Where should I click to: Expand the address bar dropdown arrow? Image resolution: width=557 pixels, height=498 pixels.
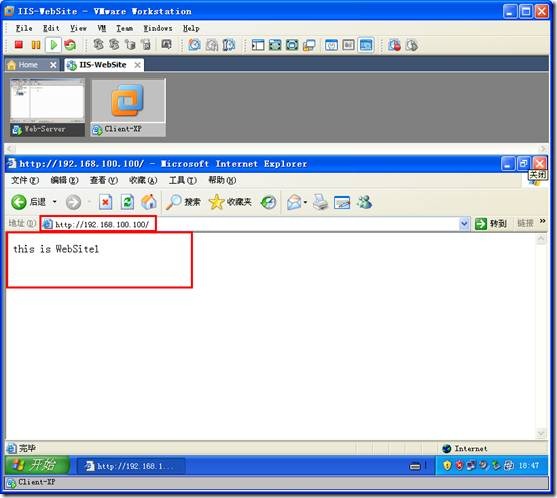(x=464, y=224)
